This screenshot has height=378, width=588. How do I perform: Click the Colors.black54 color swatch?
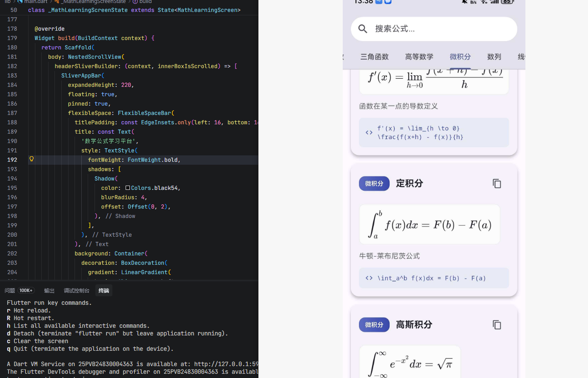[x=128, y=188]
